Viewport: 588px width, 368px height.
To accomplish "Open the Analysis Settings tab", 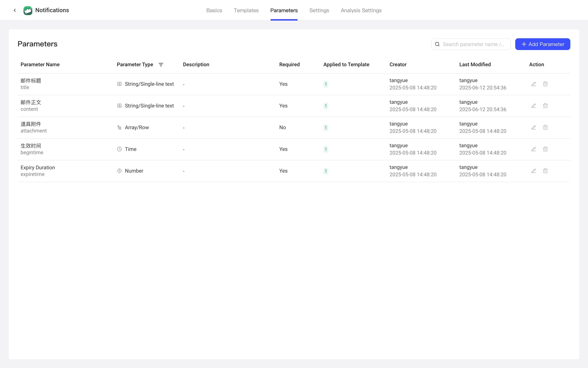I will point(361,10).
